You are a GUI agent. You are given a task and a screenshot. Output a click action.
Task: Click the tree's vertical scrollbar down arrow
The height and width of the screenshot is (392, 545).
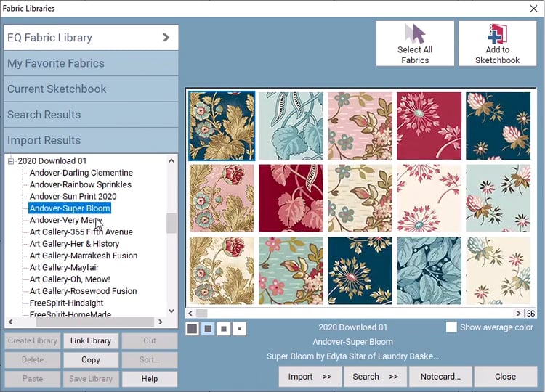pos(171,311)
